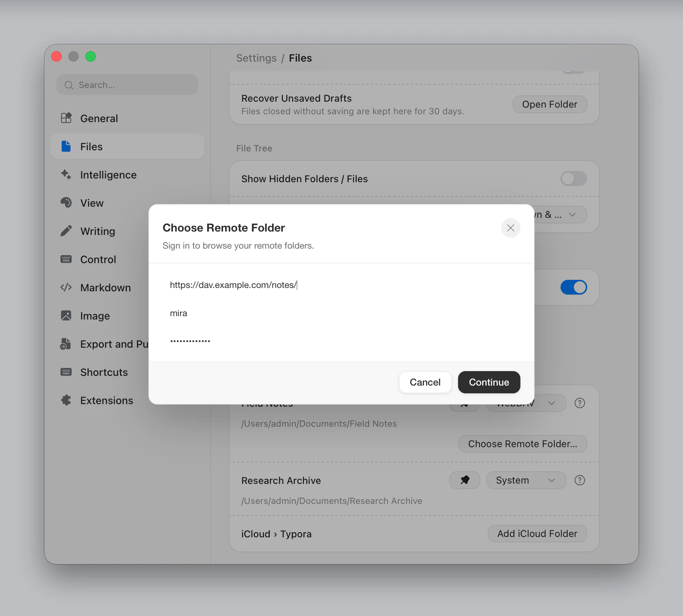683x616 pixels.
Task: Click the Research Archive folder name
Action: point(281,480)
